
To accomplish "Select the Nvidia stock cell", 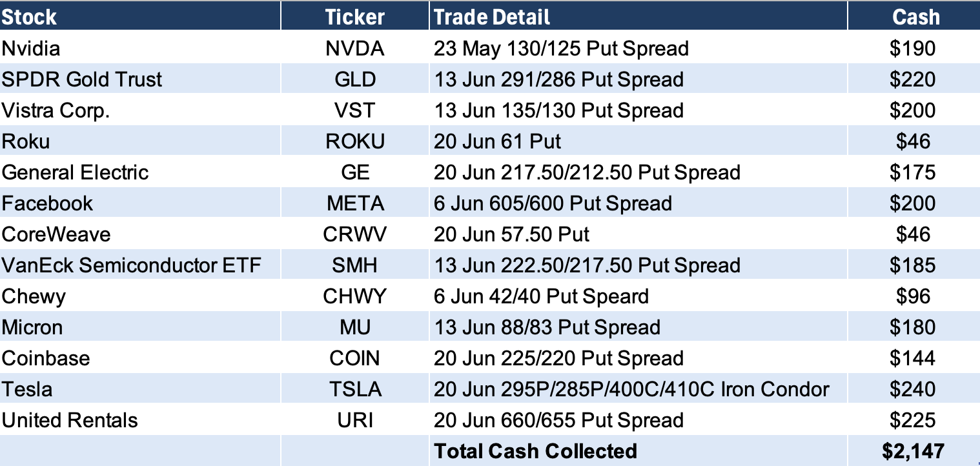I will (32, 48).
